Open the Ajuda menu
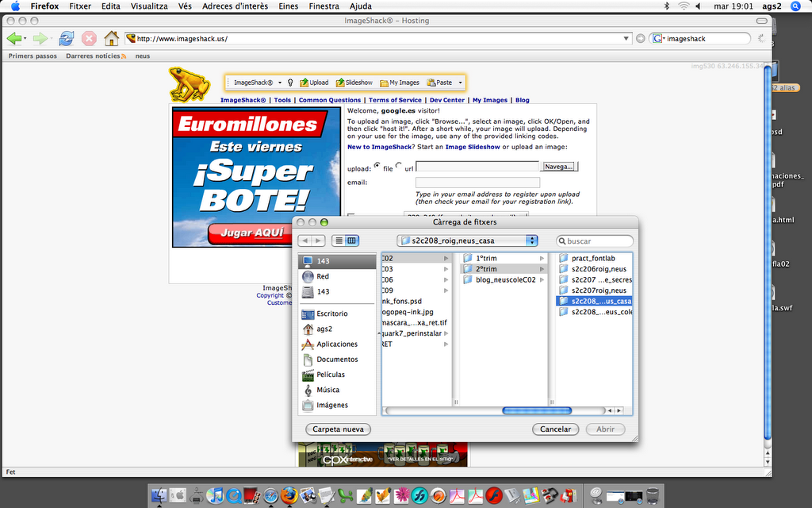Image resolution: width=812 pixels, height=508 pixels. [361, 6]
